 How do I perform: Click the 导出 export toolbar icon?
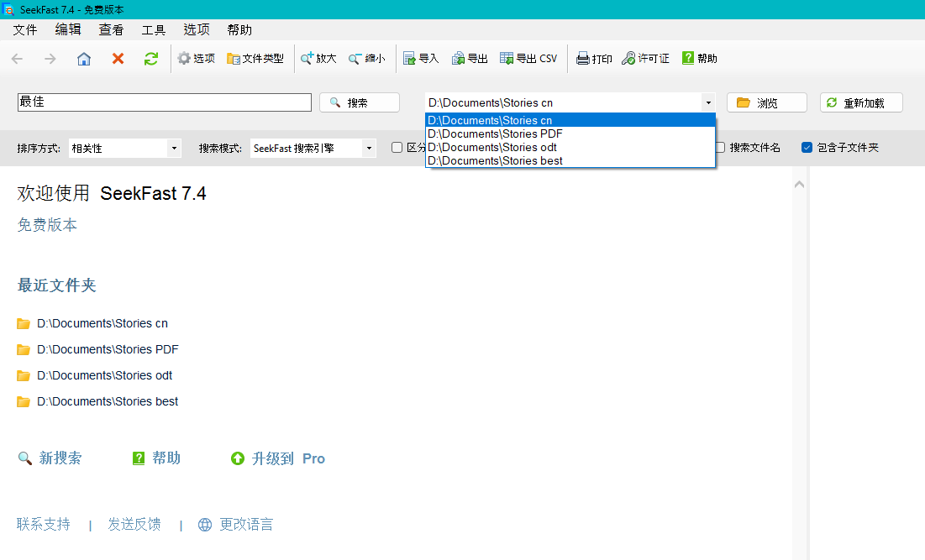(x=470, y=59)
